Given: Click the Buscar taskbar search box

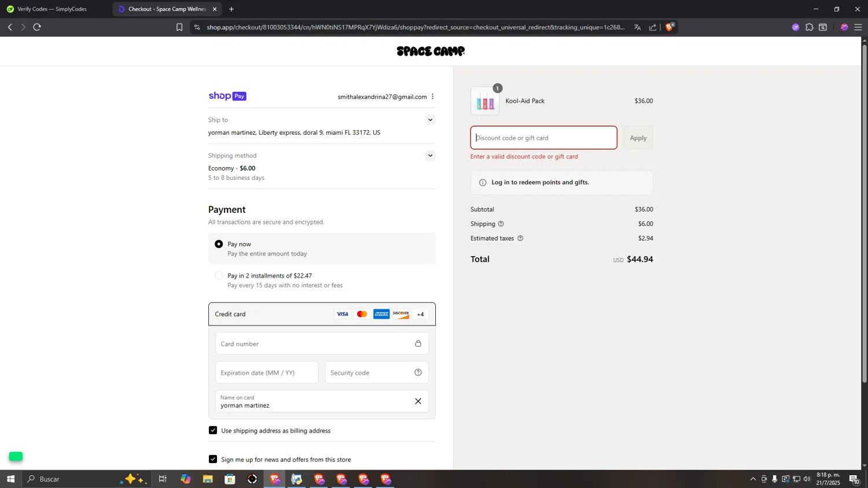Looking at the screenshot, I should (x=87, y=479).
